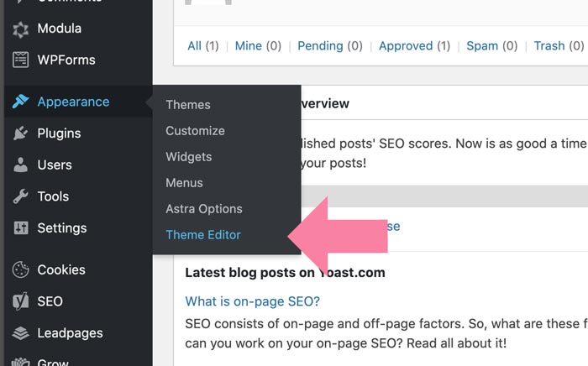Click the Appearance paintbrush icon

[20, 102]
